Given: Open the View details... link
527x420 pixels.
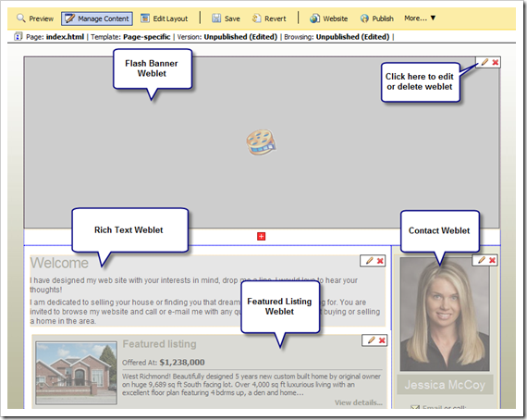Looking at the screenshot, I should 359,402.
